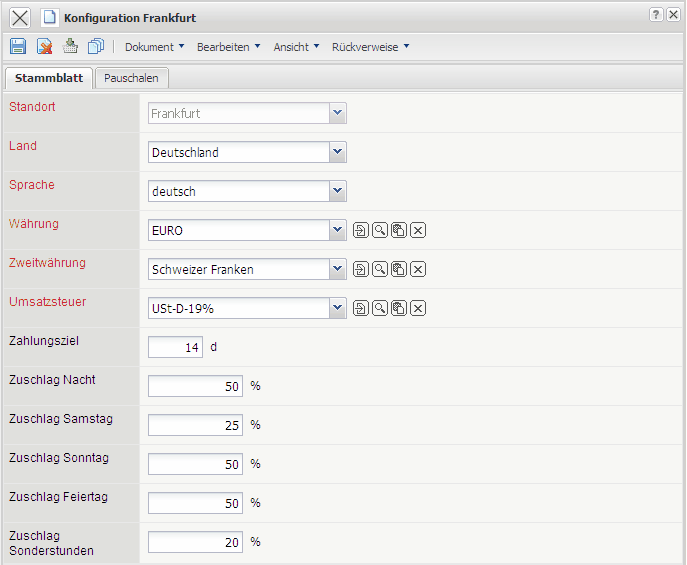Click the delete document icon in toolbar

point(44,46)
